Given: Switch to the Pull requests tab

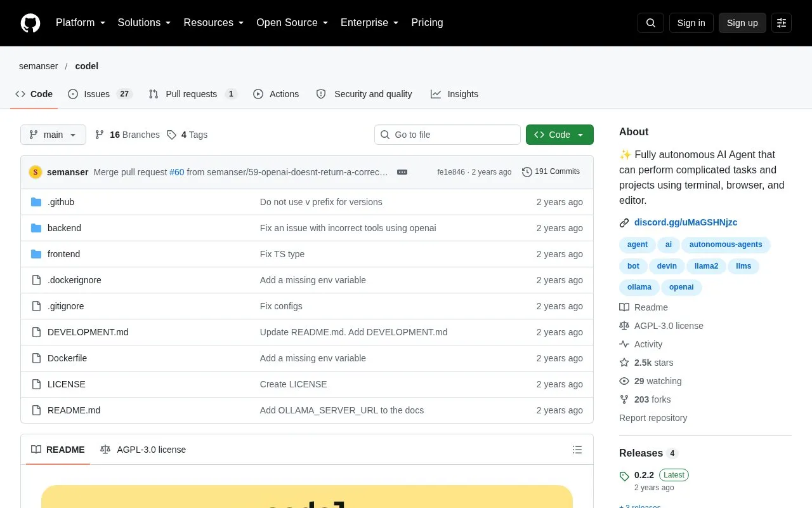Looking at the screenshot, I should coord(193,94).
